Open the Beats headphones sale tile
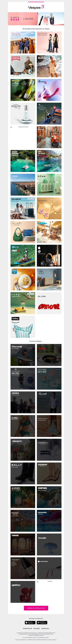 49,256
